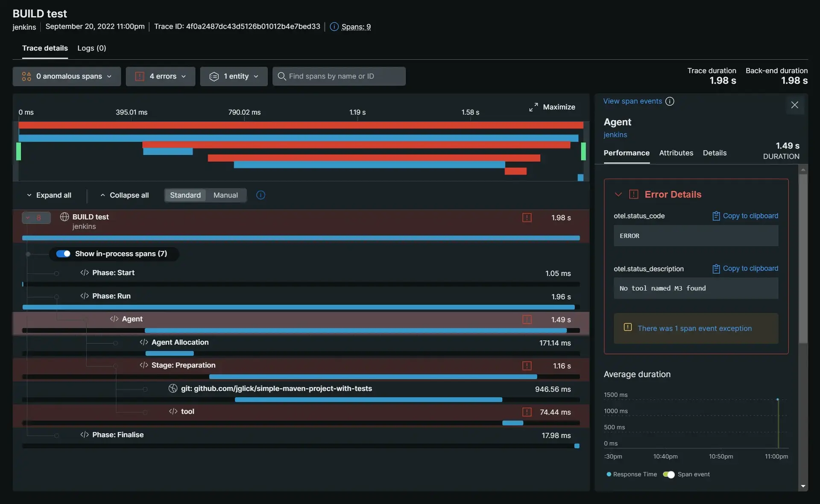Click the code icon beside Phase: Start
The width and height of the screenshot is (820, 504).
pos(85,273)
